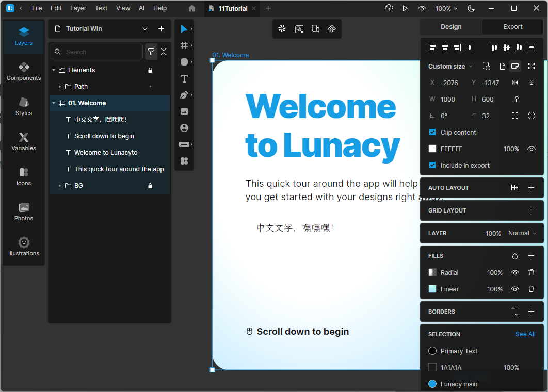Add a new page with plus button
Screen dimensions: 548x392
[161, 29]
